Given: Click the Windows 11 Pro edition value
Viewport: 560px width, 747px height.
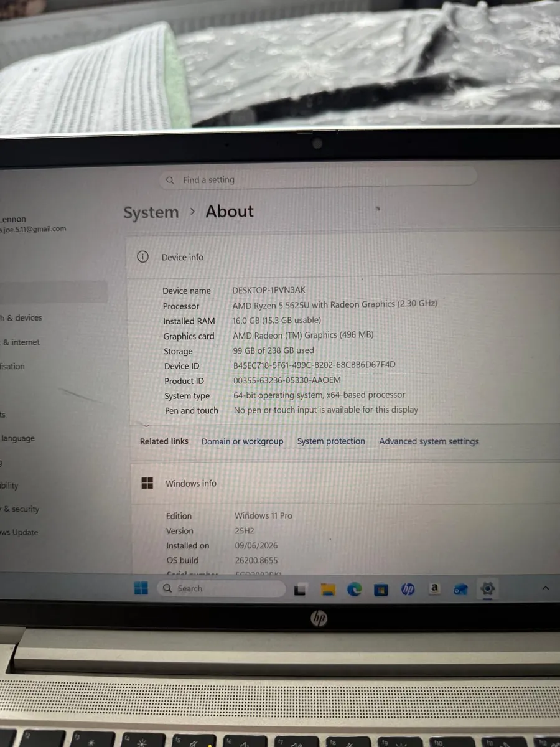Looking at the screenshot, I should 263,516.
